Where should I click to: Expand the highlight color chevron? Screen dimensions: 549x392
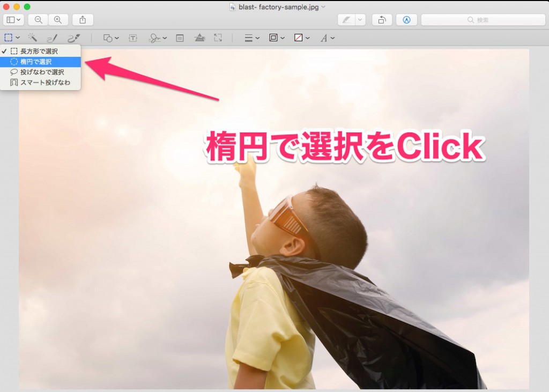coord(361,20)
